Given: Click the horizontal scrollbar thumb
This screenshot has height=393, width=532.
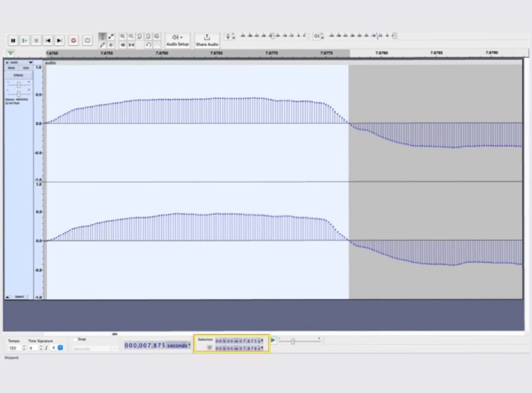Looking at the screenshot, I should pyautogui.click(x=115, y=334).
